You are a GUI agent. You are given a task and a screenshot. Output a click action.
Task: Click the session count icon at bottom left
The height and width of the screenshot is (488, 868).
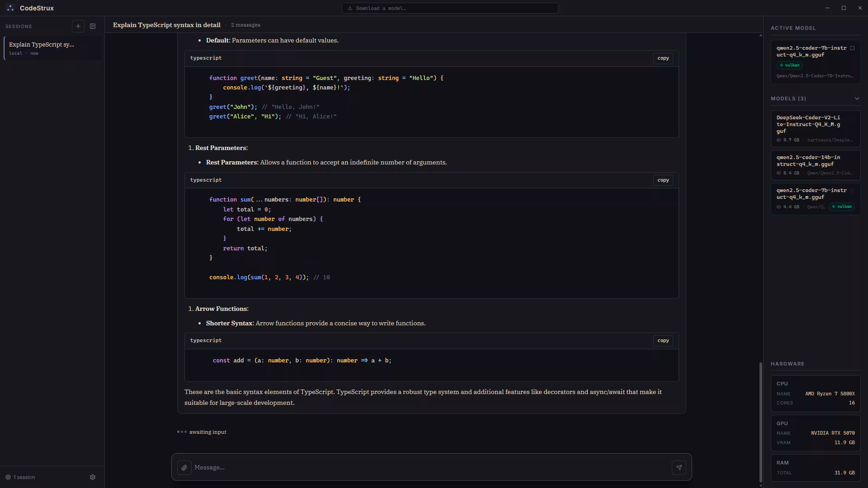click(8, 477)
